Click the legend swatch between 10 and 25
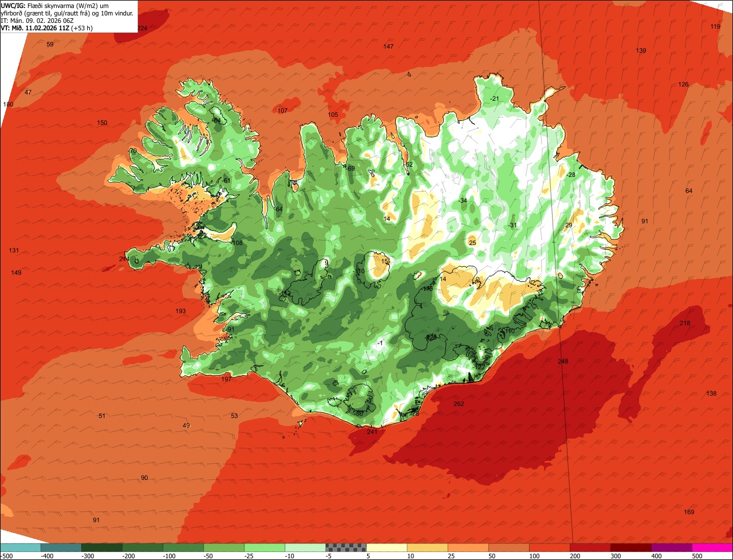Screen dimensions: 733x560 tap(427, 547)
